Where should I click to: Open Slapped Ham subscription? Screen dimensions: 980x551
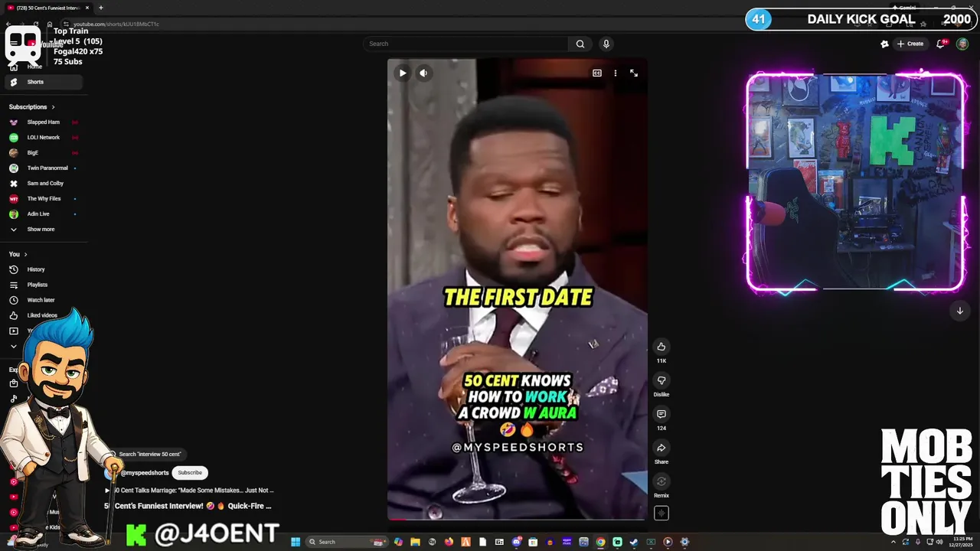[44, 122]
